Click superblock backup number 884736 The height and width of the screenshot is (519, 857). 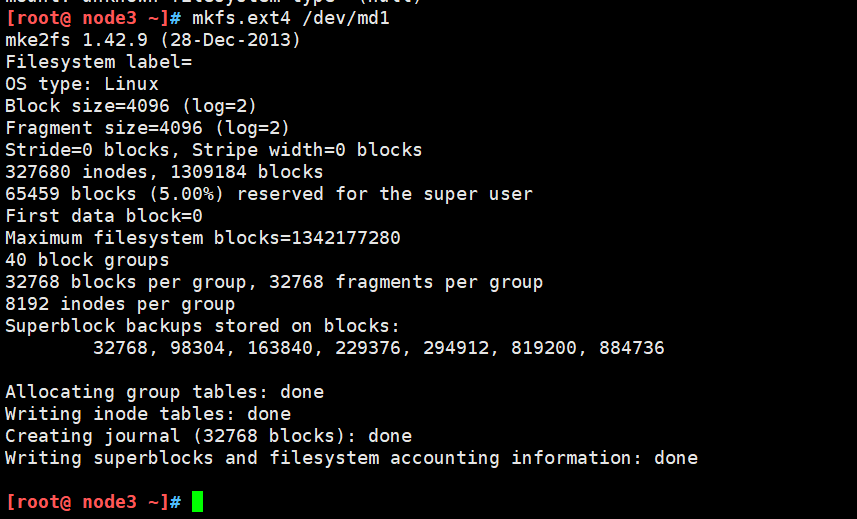[632, 348]
